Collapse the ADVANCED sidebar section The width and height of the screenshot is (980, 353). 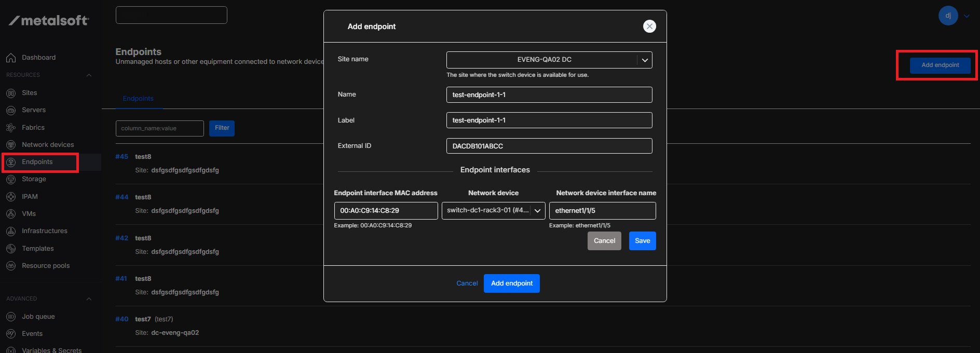89,299
